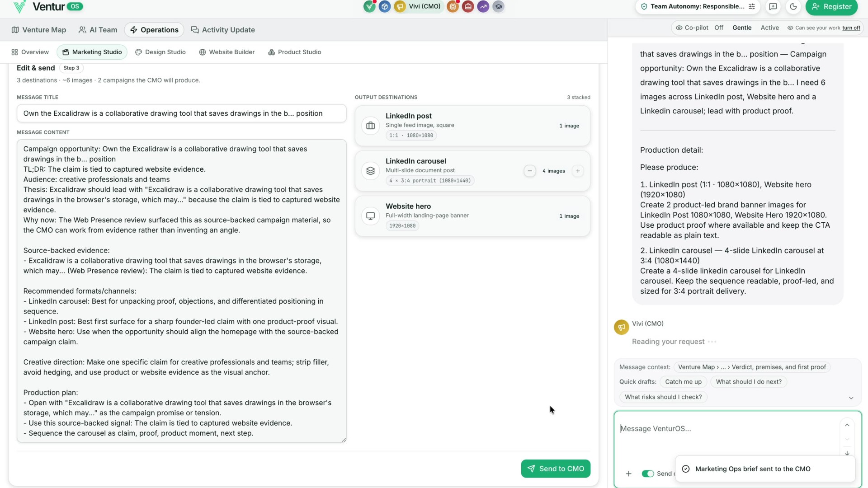The height and width of the screenshot is (488, 868).
Task: Click the LinkedIn carousel layers icon
Action: (371, 171)
